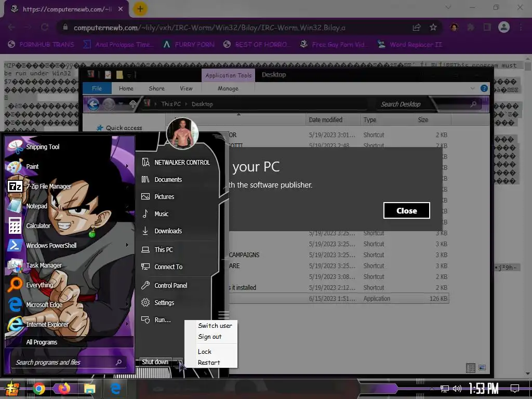Go back in File Explorer
This screenshot has width=532, height=399.
94,104
